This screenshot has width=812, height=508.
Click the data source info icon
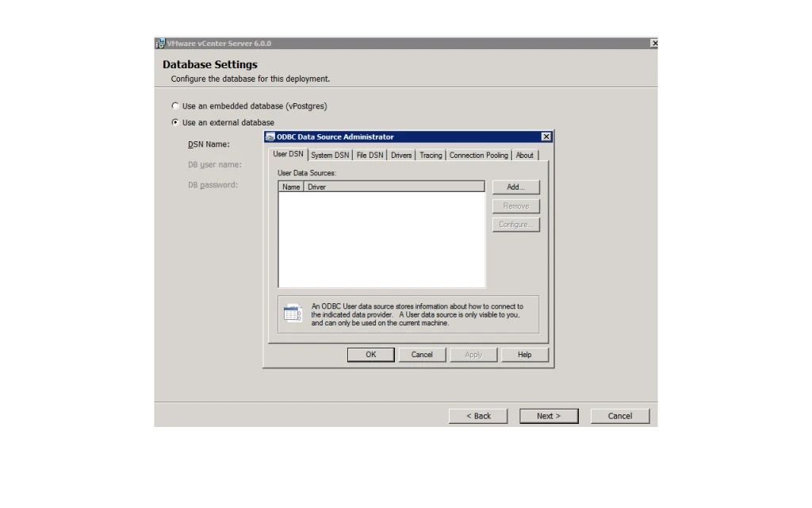pos(293,314)
